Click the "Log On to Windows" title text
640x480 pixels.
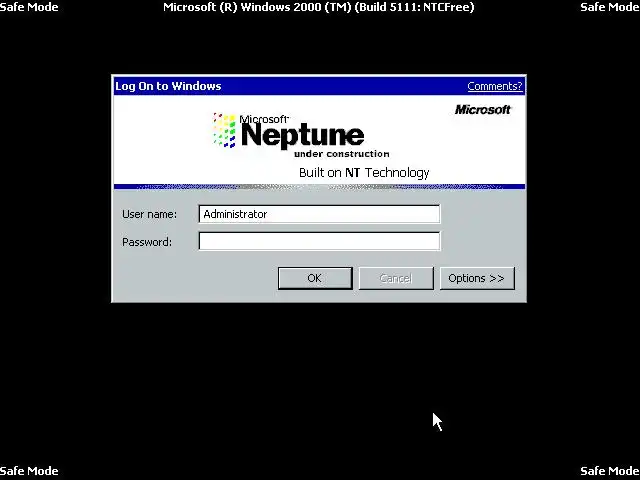[x=168, y=86]
